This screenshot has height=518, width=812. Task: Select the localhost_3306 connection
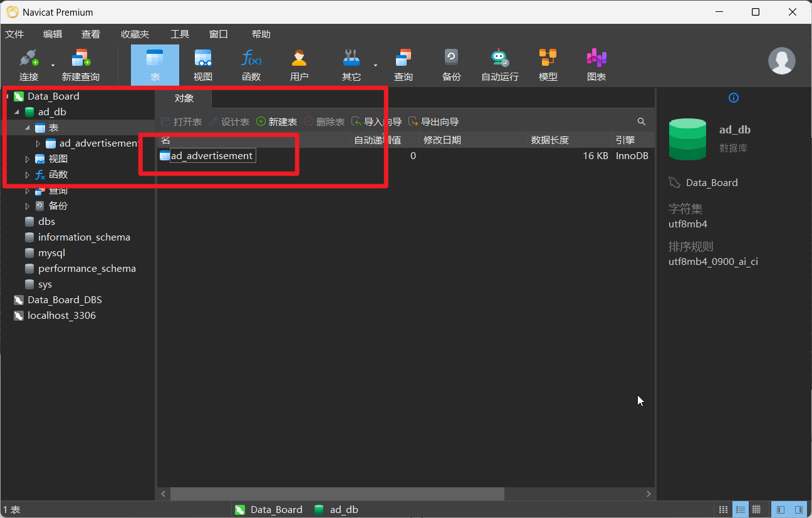61,316
